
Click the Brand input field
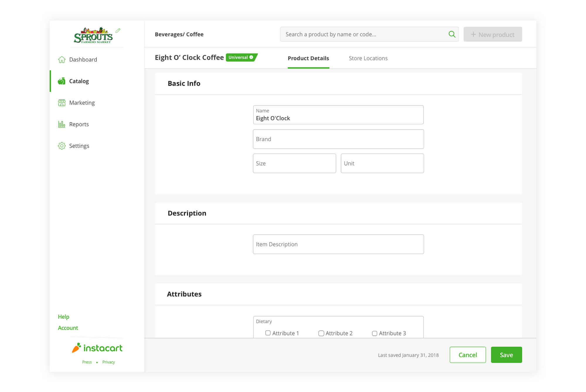338,139
